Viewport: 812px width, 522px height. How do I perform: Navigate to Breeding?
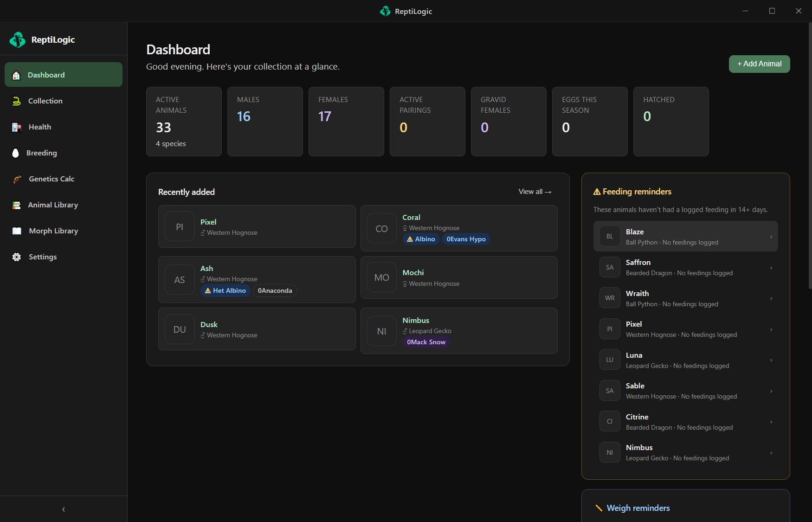point(64,153)
